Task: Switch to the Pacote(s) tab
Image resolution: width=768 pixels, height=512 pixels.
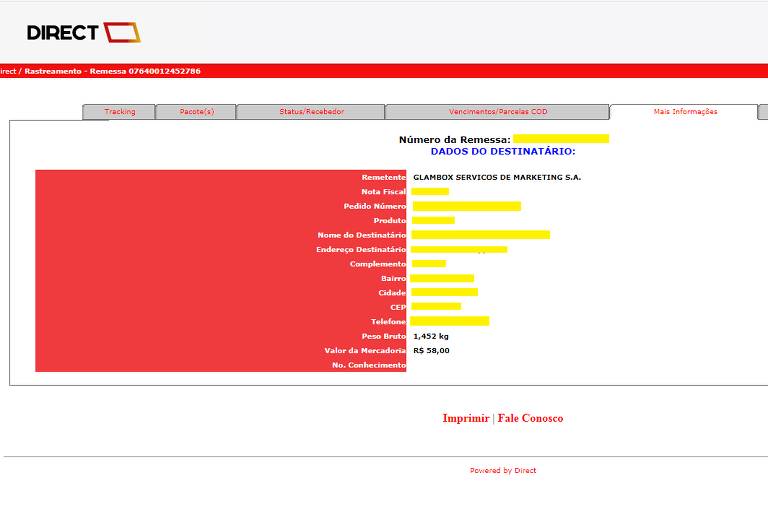Action: tap(196, 112)
